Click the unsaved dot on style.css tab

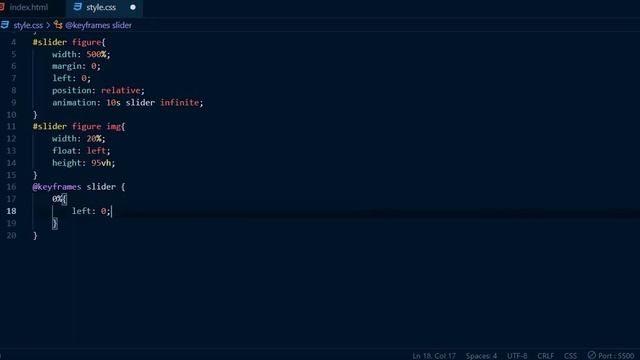[133, 7]
